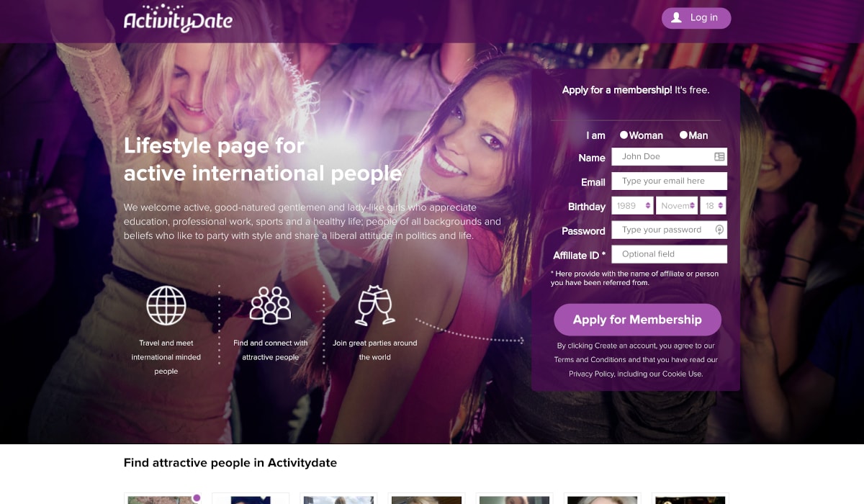Click in the Affiliate ID optional field
864x504 pixels.
click(669, 254)
